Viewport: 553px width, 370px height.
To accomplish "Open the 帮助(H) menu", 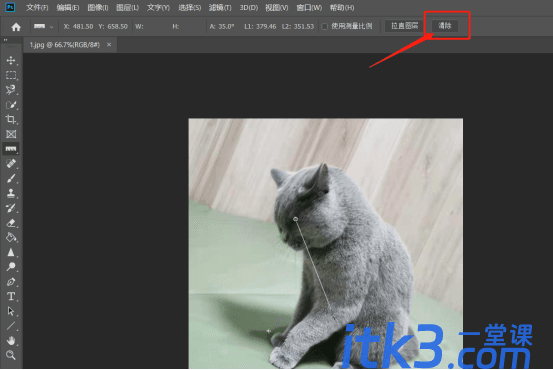I will point(342,7).
